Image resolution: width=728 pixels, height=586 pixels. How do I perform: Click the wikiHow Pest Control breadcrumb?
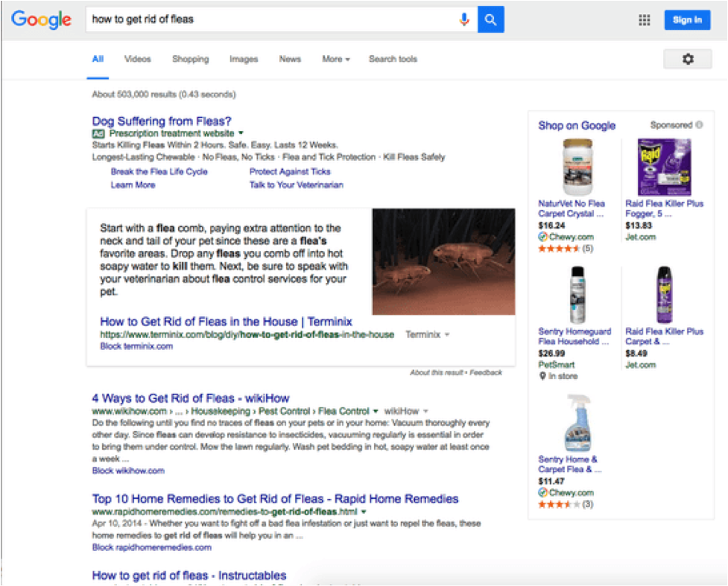(284, 411)
